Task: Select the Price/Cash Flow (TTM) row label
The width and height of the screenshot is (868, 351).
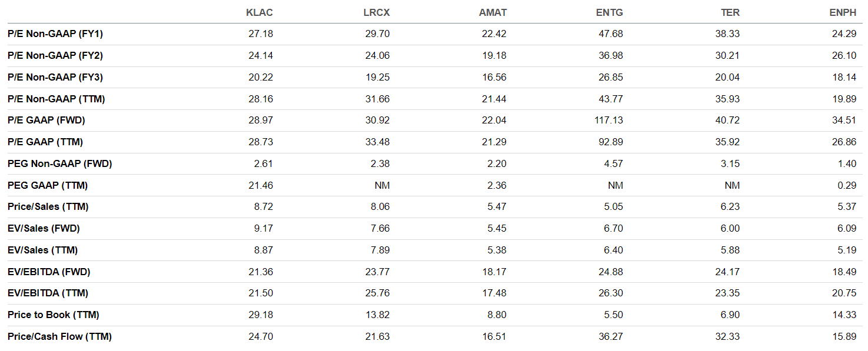Action: pyautogui.click(x=59, y=336)
